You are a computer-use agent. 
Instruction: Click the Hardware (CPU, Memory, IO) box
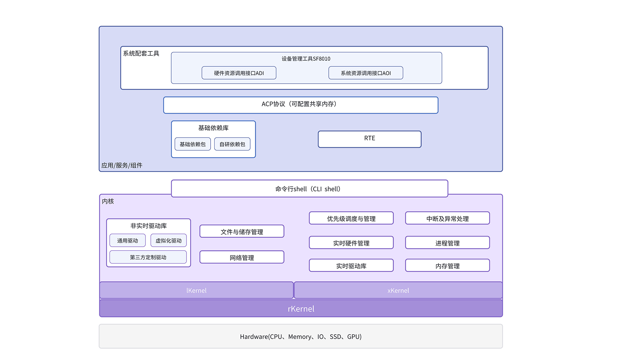tap(301, 336)
